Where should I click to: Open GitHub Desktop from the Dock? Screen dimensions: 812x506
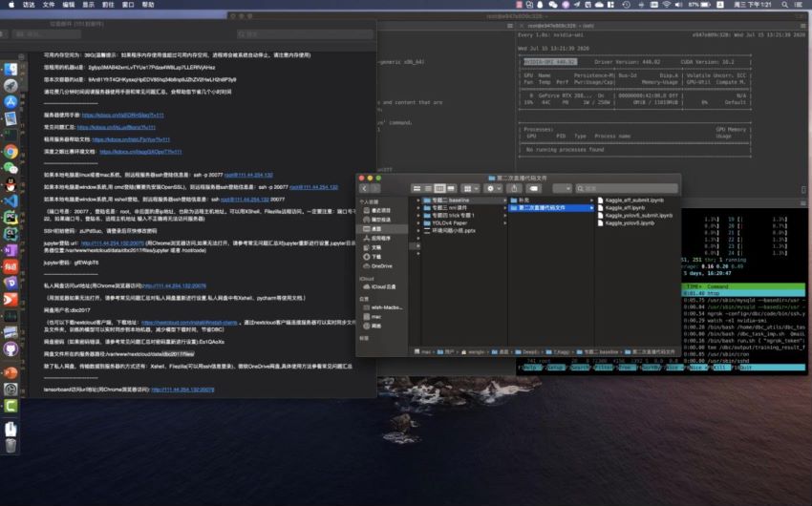click(x=11, y=349)
